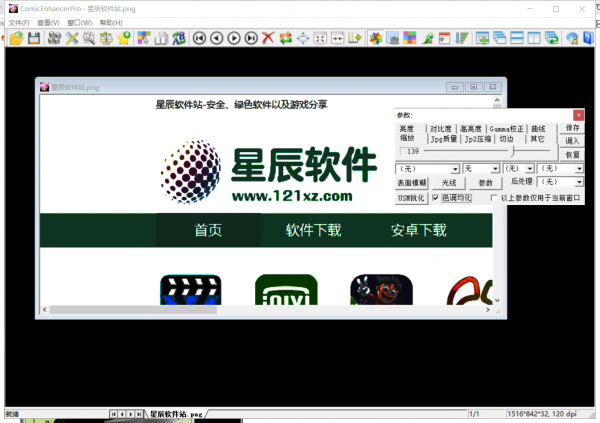The image size is (600, 423).
Task: Toggle the 色调均化 checkbox
Action: coord(435,198)
